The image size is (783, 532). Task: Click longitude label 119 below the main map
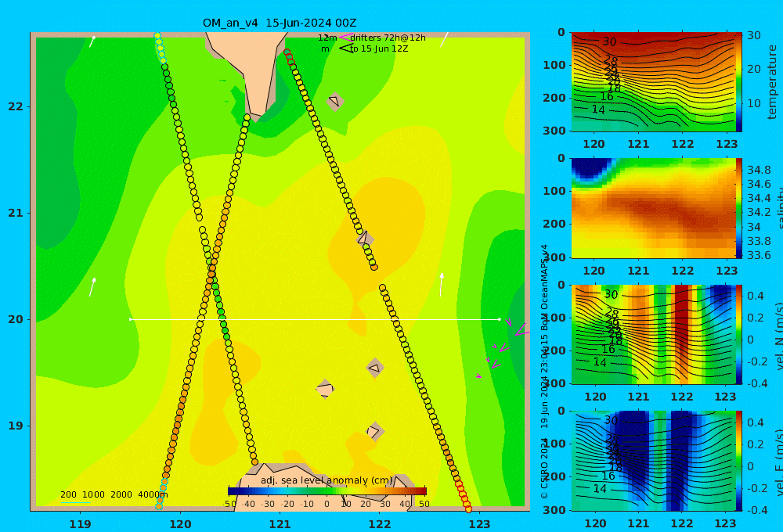80,524
